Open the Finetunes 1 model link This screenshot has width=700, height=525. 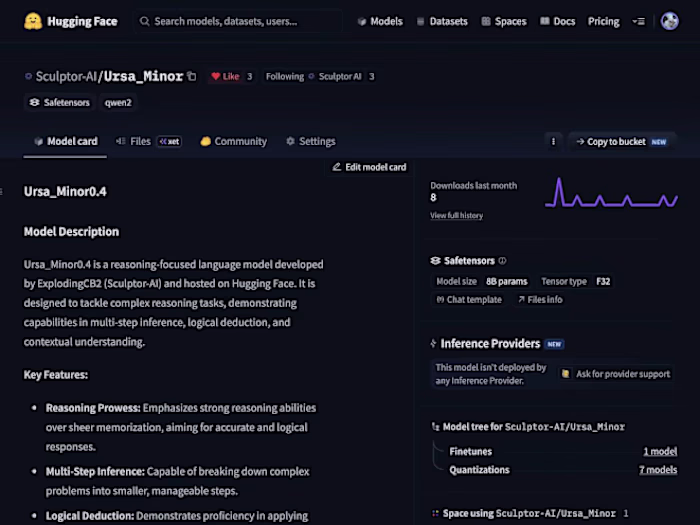[660, 452]
